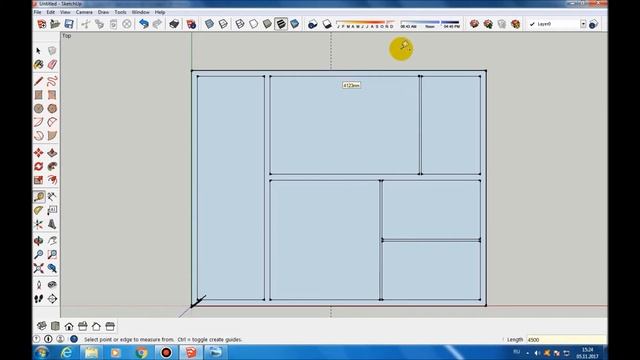Open Chrome from the Windows taskbar

tap(142, 352)
